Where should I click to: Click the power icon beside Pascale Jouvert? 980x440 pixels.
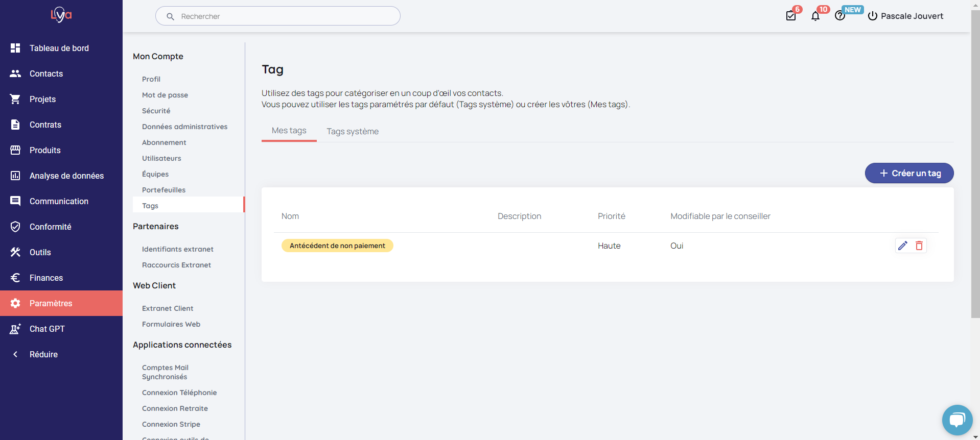(x=873, y=16)
